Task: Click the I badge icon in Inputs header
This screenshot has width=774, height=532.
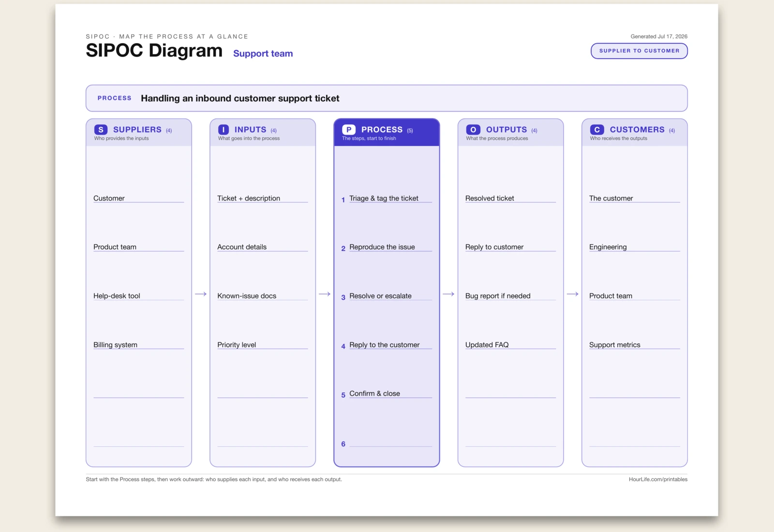Action: [223, 130]
